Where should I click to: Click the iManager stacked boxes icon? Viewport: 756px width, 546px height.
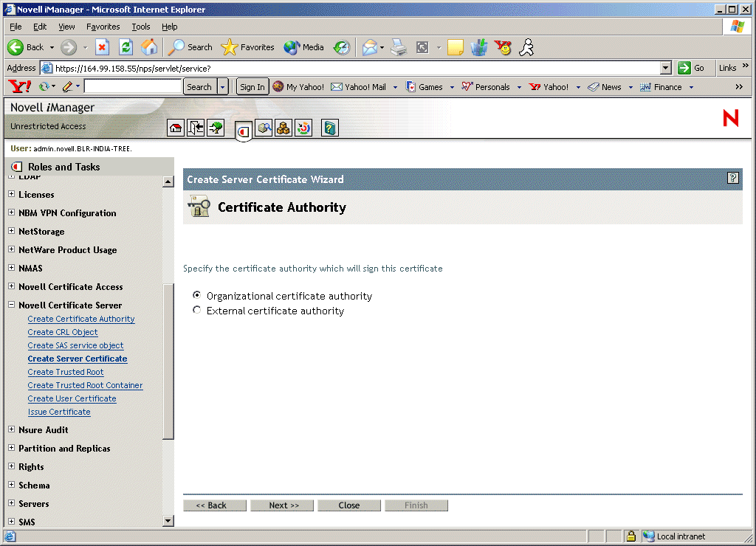(283, 128)
